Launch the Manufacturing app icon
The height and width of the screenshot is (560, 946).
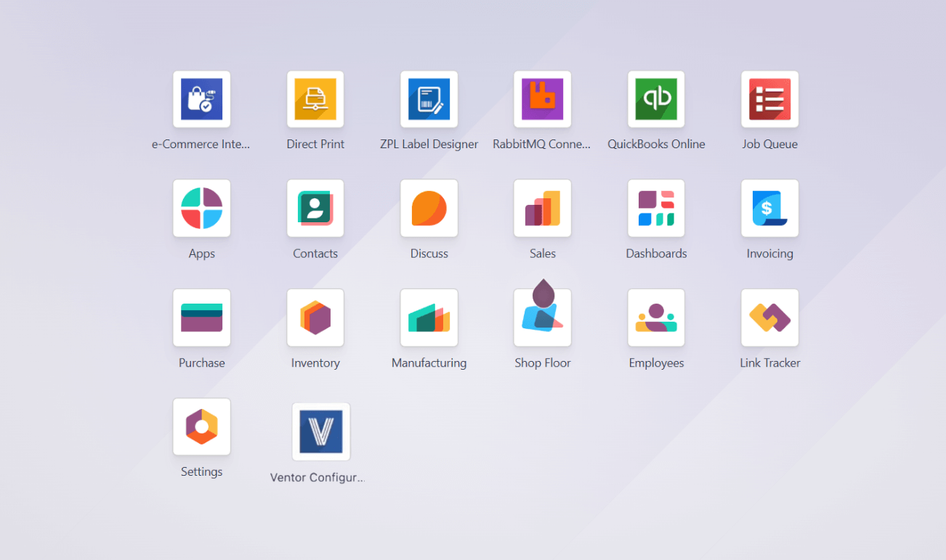pos(429,317)
